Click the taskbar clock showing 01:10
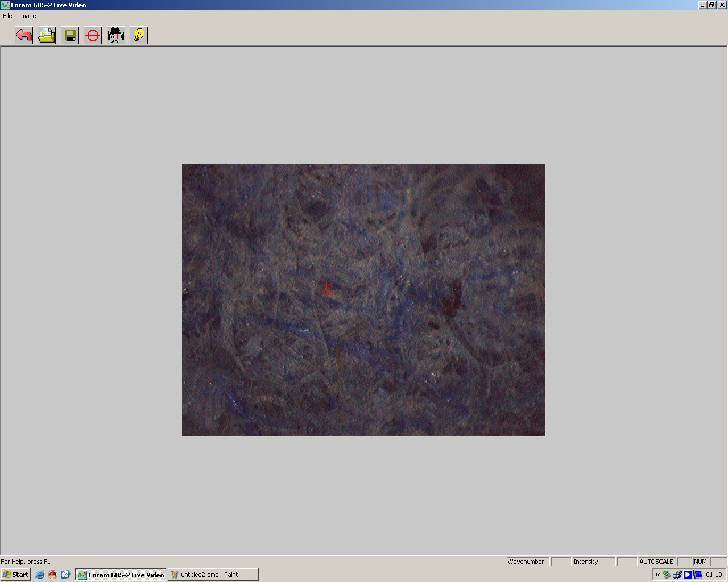Image resolution: width=728 pixels, height=582 pixels. [714, 575]
